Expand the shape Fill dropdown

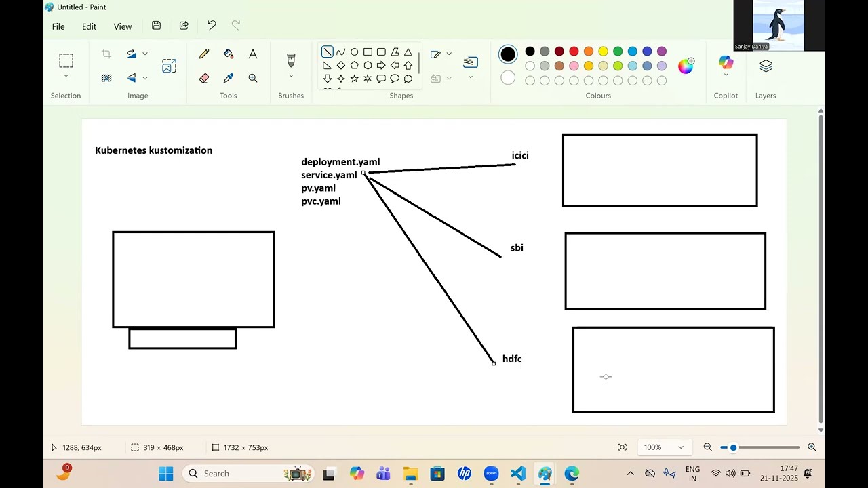448,78
